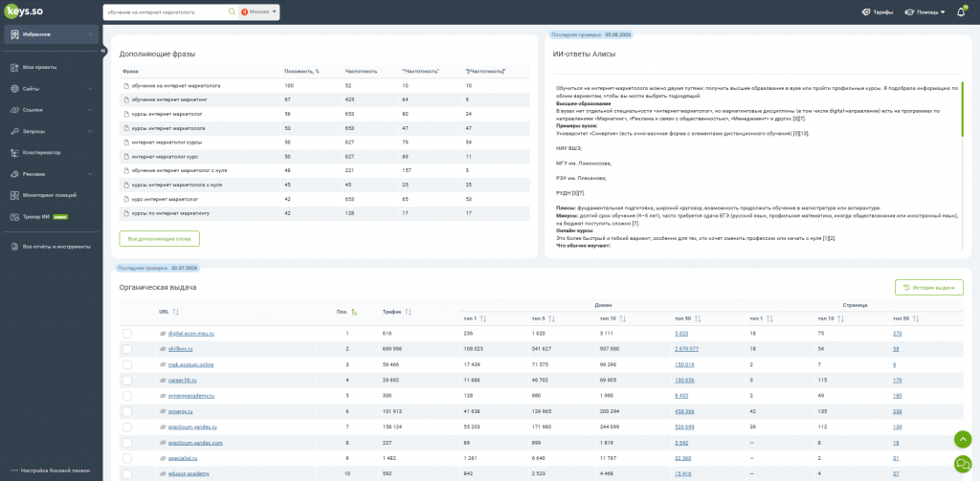Click 'История выдачи' button
This screenshot has width=980, height=481.
click(x=928, y=287)
